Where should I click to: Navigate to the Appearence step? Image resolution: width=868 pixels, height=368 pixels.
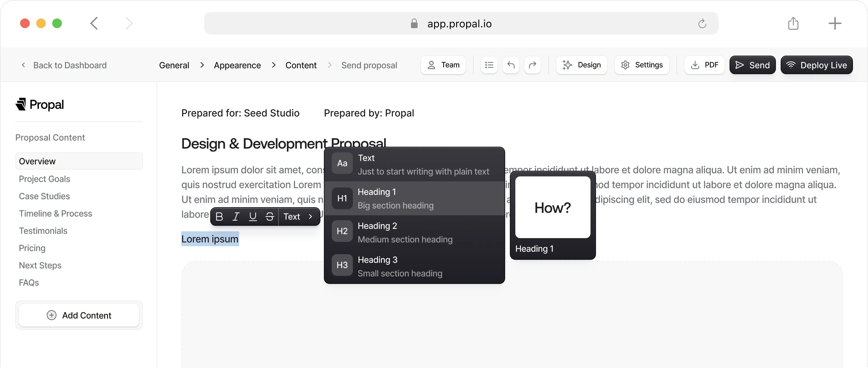click(237, 65)
